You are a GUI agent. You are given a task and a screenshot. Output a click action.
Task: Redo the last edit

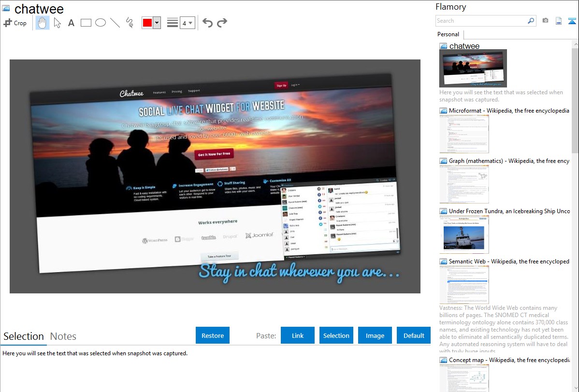coord(222,23)
